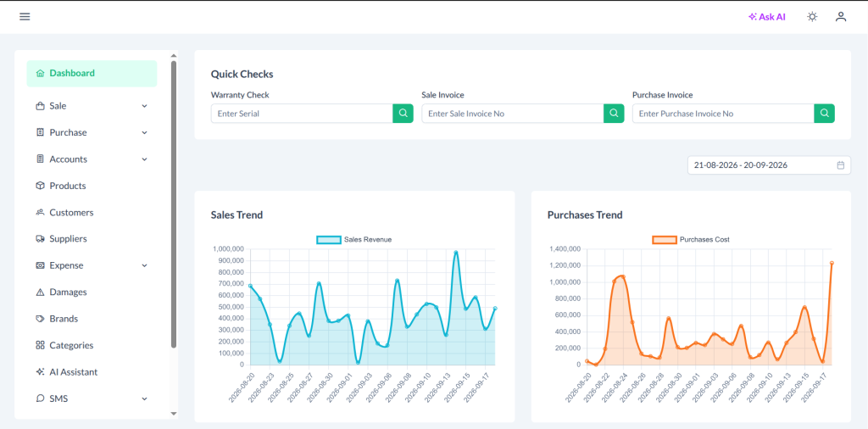Click the Purchase Invoice search button
This screenshot has width=868, height=429.
click(x=824, y=113)
